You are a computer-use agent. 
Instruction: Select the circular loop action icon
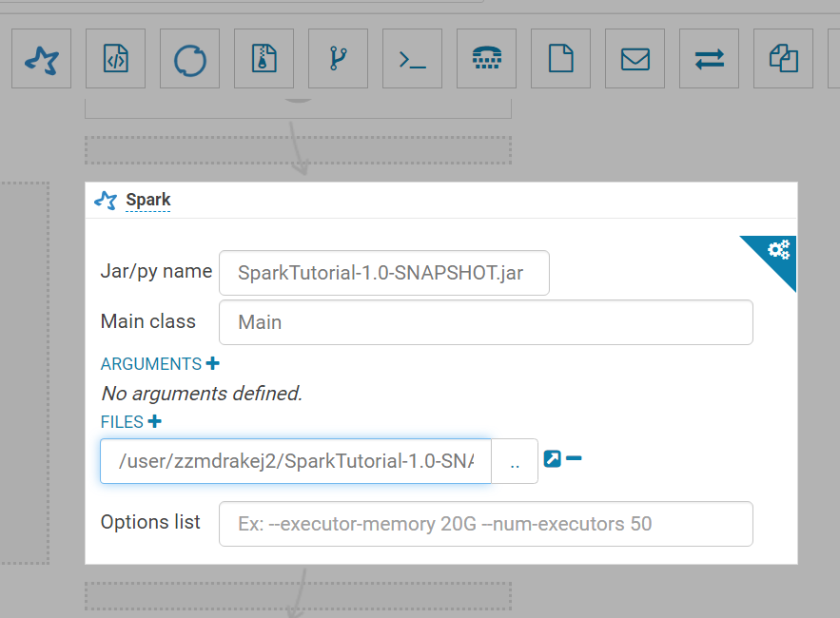[x=189, y=58]
